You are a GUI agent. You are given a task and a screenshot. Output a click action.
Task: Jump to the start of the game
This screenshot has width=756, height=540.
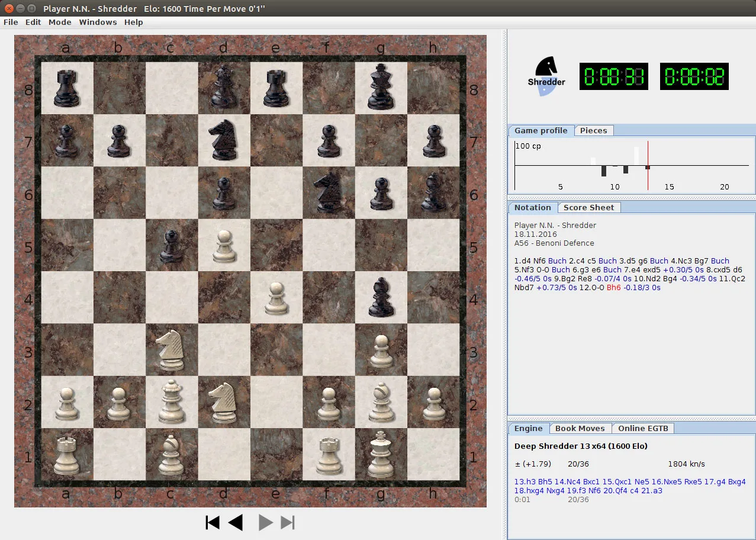click(x=212, y=522)
